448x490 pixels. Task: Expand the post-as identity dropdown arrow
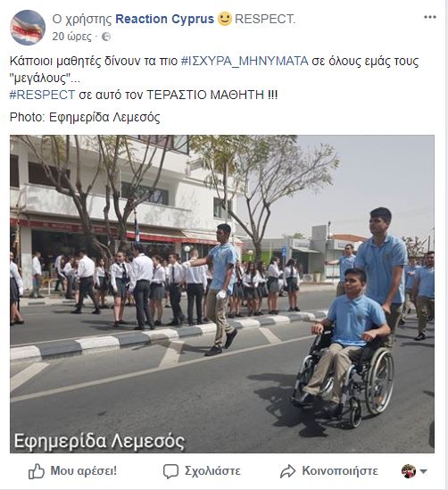click(x=423, y=471)
